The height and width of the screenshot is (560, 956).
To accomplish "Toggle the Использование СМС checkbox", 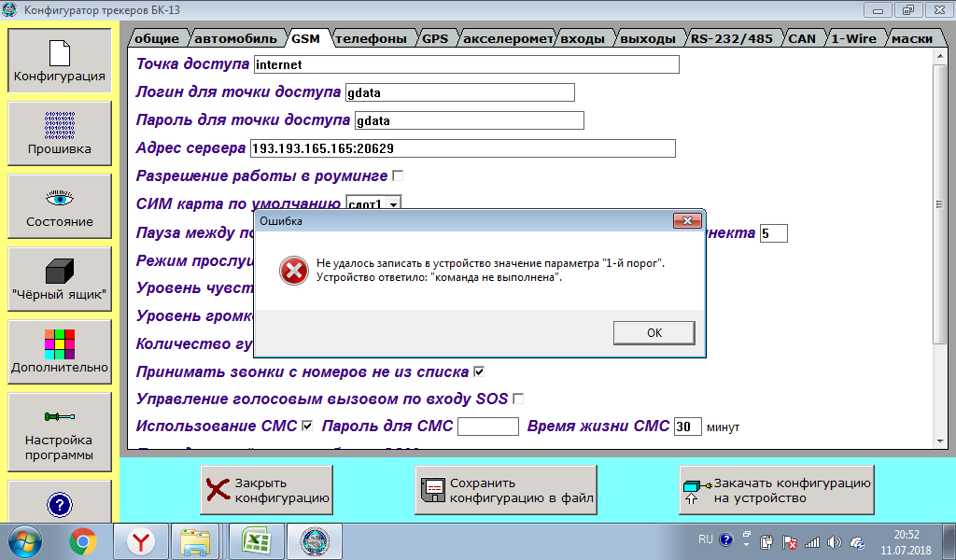I will tap(306, 426).
